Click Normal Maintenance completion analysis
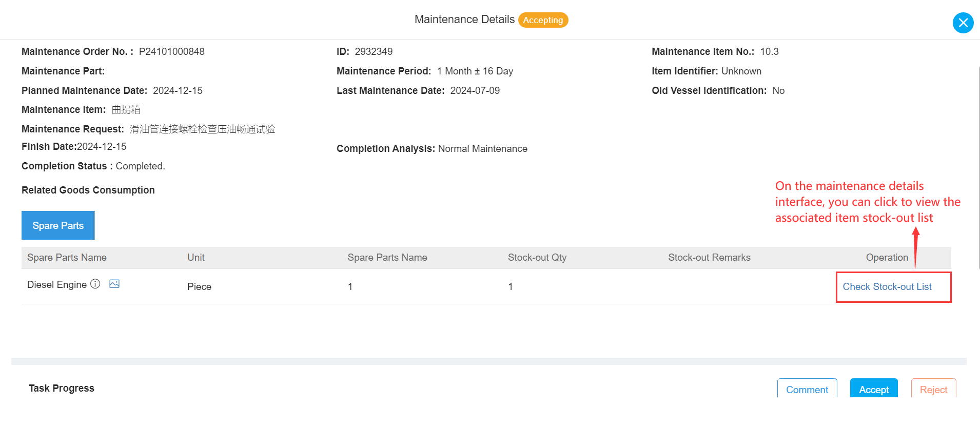Screen dimensions: 980x445 [482, 149]
